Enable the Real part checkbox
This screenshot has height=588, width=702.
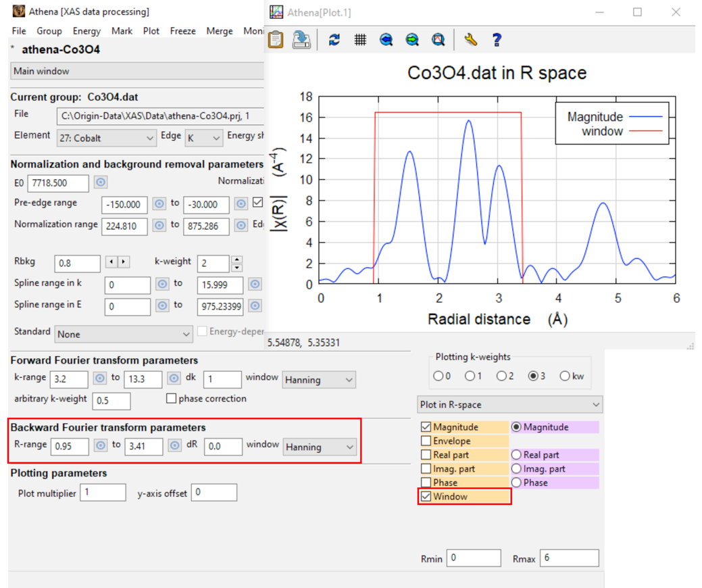pos(426,455)
